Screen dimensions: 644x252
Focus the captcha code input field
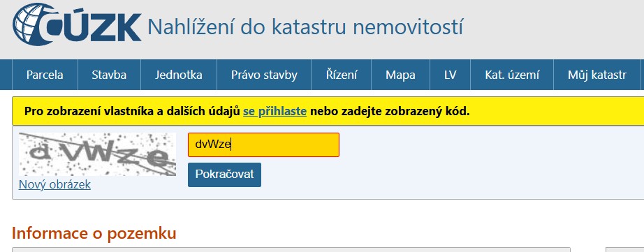(264, 144)
